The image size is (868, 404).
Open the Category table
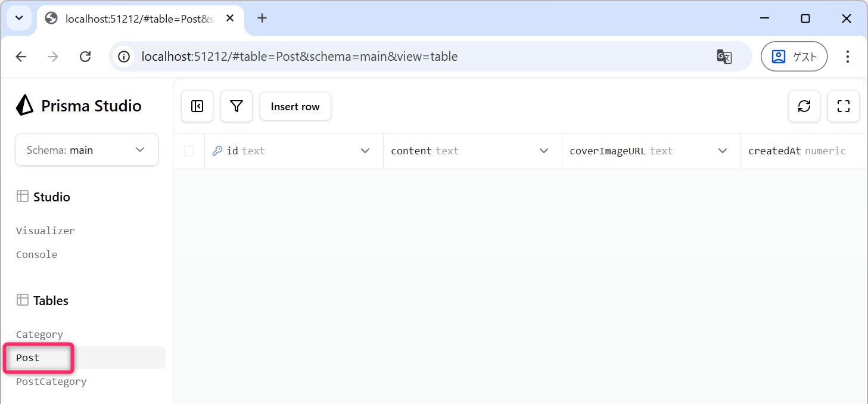click(39, 334)
